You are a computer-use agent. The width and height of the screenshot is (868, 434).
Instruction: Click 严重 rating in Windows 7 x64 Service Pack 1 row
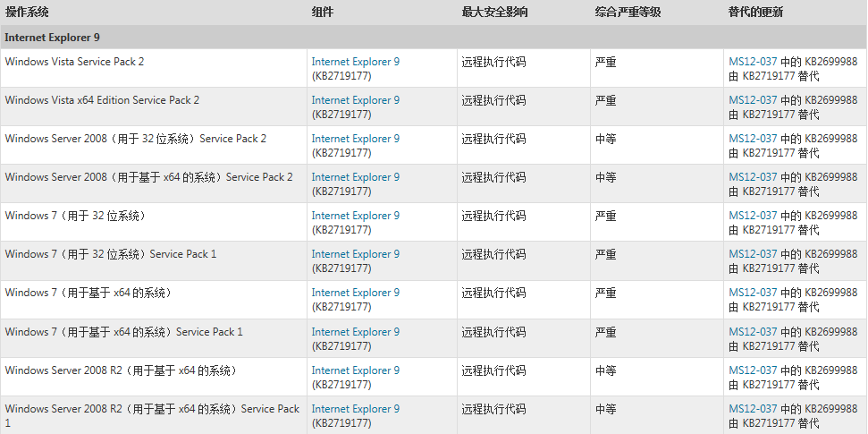[605, 332]
